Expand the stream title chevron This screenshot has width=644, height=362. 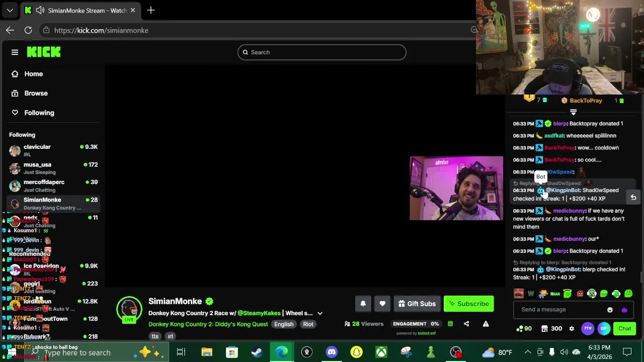tap(319, 313)
